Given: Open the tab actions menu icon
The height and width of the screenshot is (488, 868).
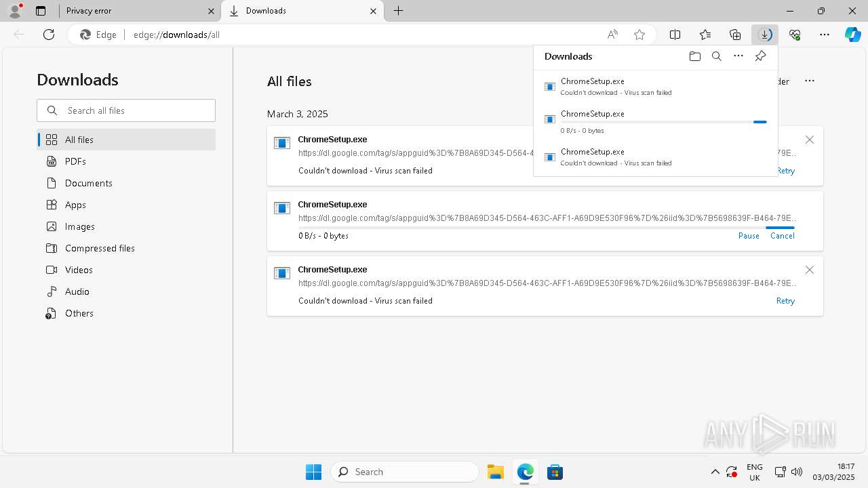Looking at the screenshot, I should pos(41,11).
